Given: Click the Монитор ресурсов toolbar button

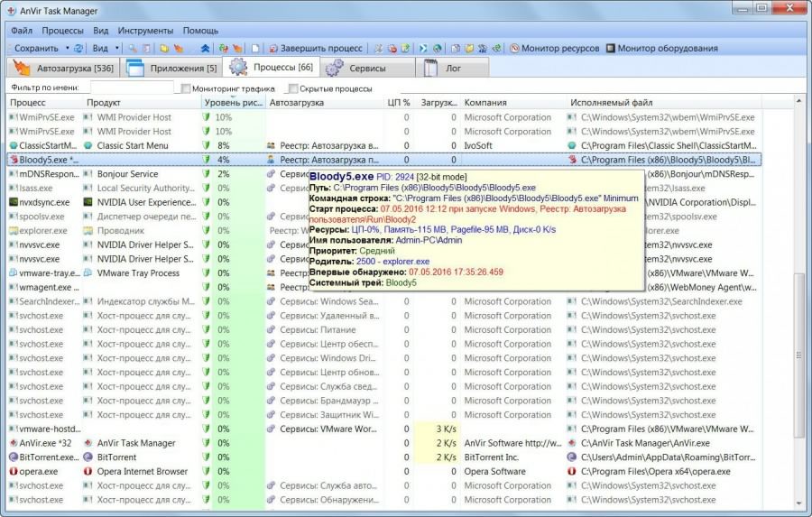Looking at the screenshot, I should [x=553, y=48].
